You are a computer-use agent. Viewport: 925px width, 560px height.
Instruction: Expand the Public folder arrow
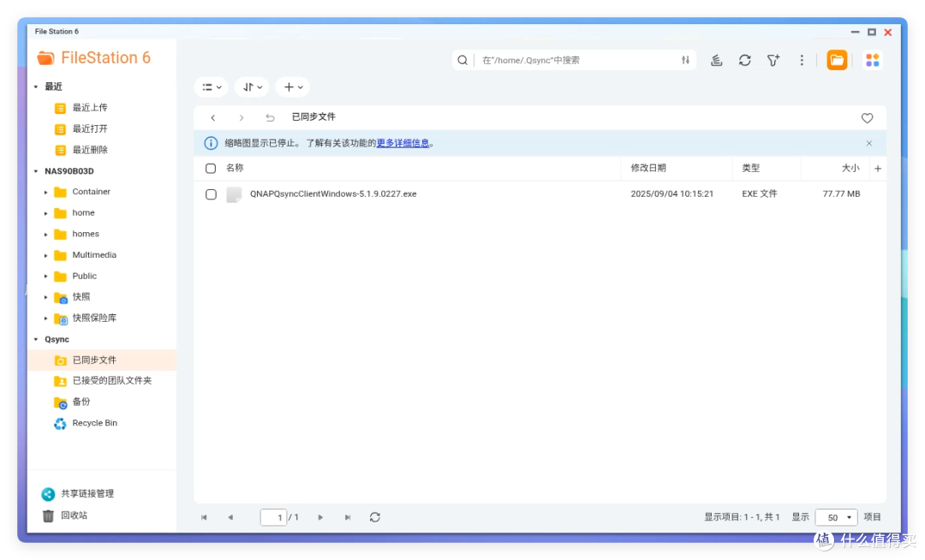46,277
